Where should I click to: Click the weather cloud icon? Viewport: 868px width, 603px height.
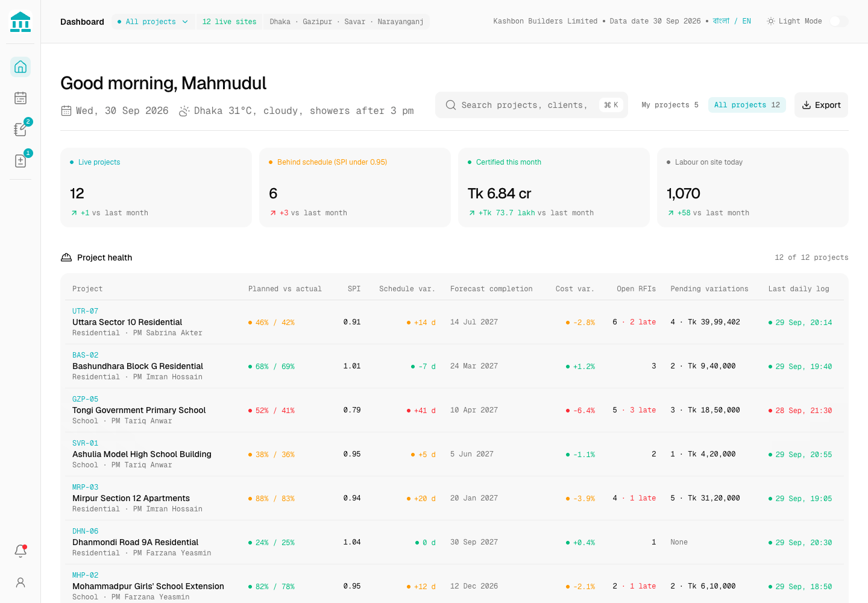point(184,111)
